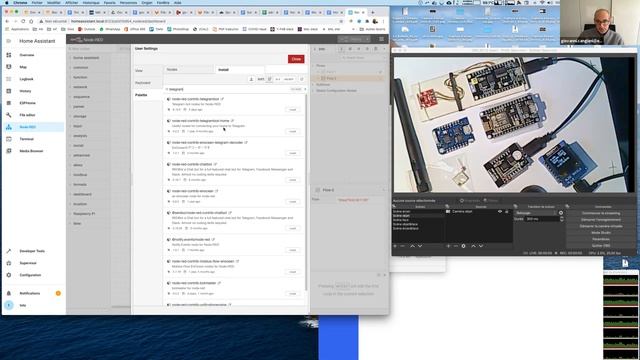Open the Fichier menu in menu bar
640x360 pixels.
click(37, 2)
